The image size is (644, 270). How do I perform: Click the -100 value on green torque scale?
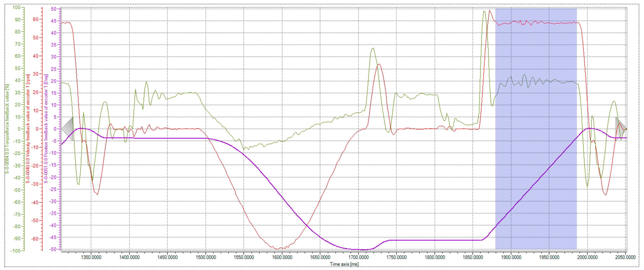coord(15,251)
